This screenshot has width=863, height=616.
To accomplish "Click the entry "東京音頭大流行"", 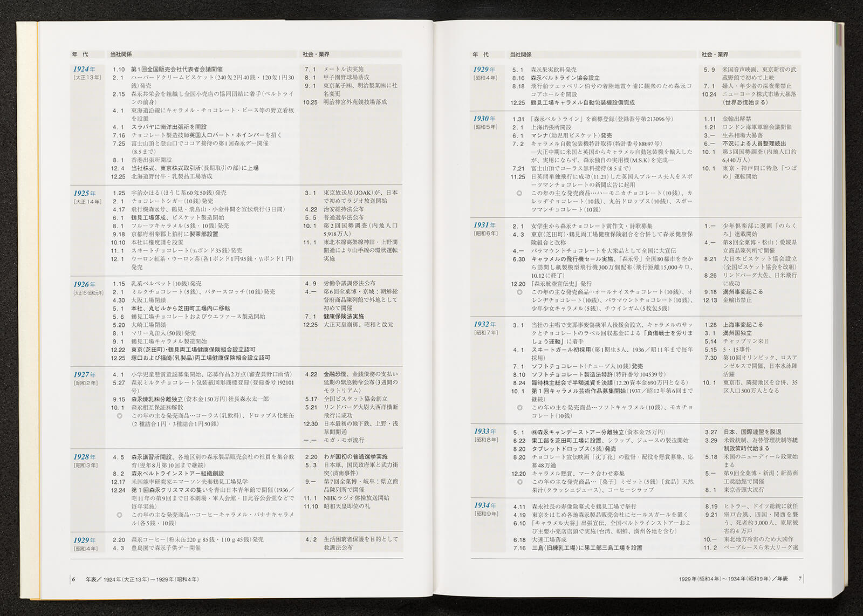I will coord(743,490).
